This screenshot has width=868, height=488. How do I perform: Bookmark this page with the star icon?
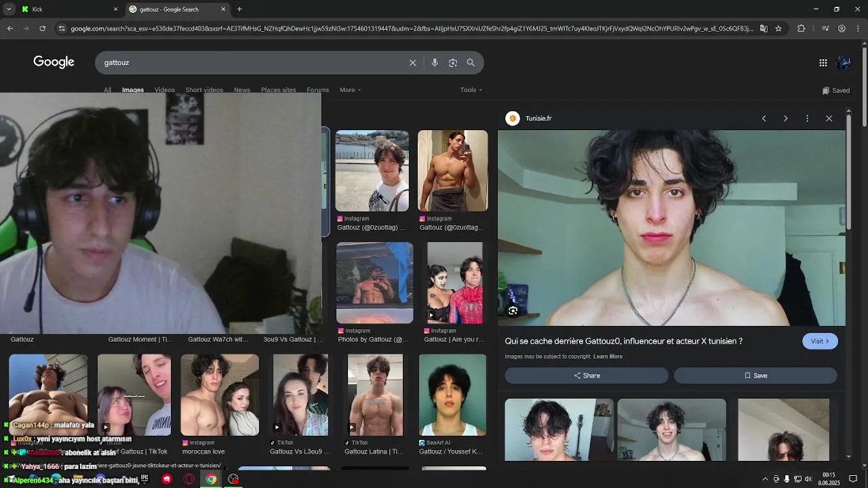(778, 28)
